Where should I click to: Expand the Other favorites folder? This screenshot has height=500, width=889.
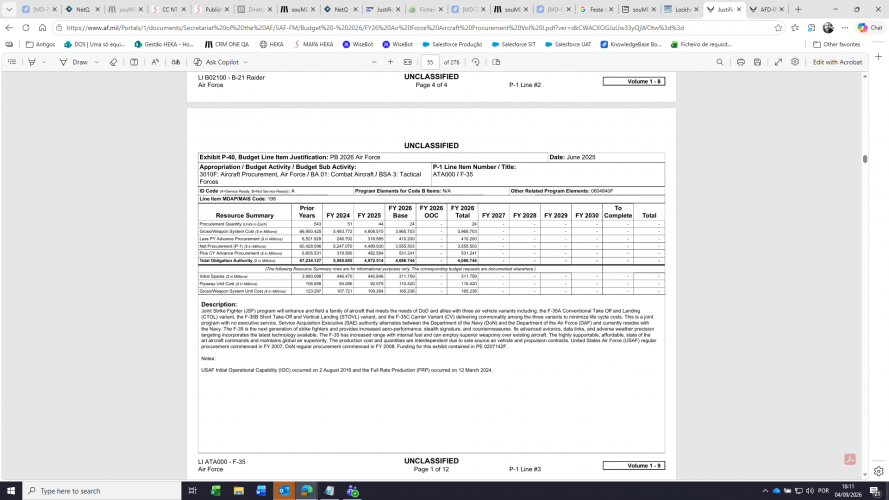pyautogui.click(x=836, y=44)
